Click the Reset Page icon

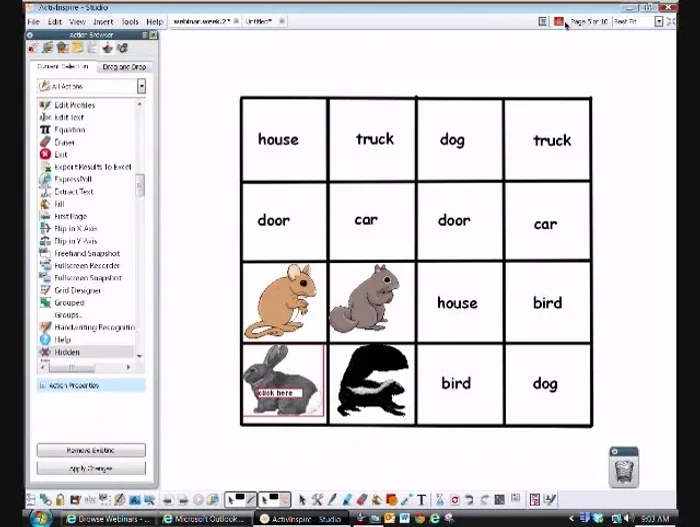tap(454, 500)
